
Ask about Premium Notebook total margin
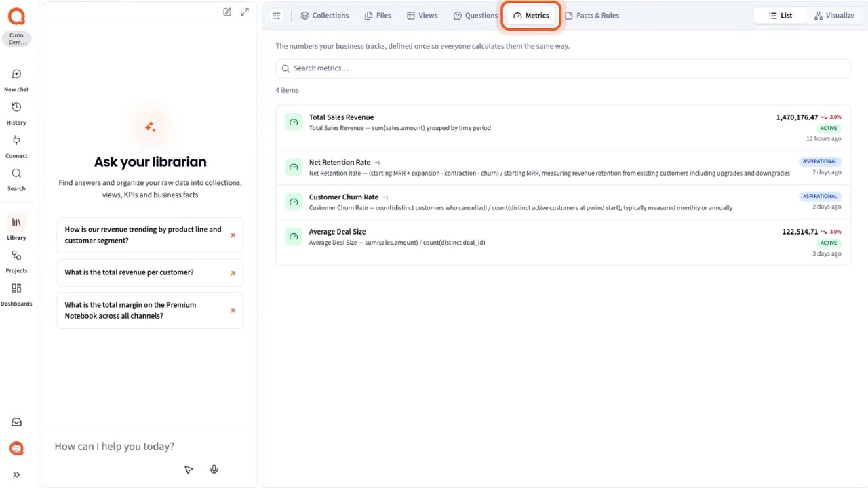click(150, 310)
